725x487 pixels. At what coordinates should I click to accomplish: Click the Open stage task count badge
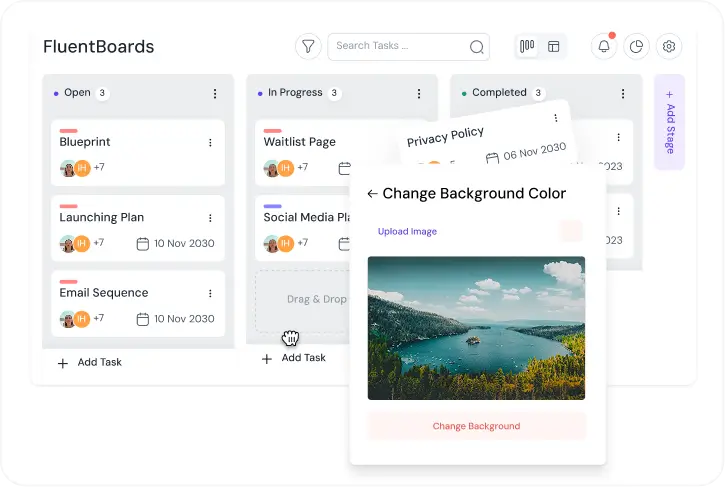coord(102,93)
